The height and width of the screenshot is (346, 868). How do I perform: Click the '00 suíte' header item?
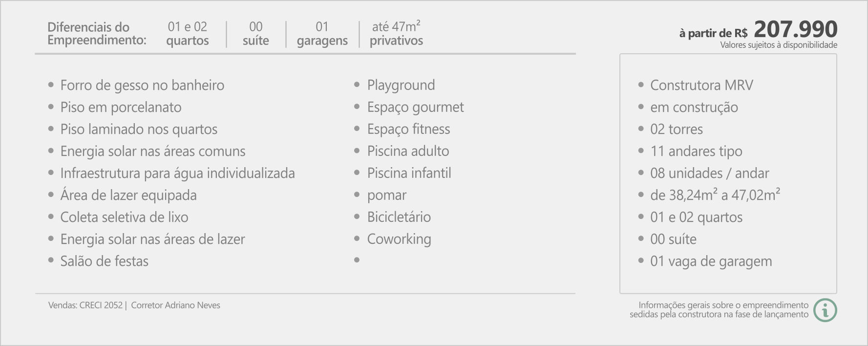pyautogui.click(x=256, y=33)
